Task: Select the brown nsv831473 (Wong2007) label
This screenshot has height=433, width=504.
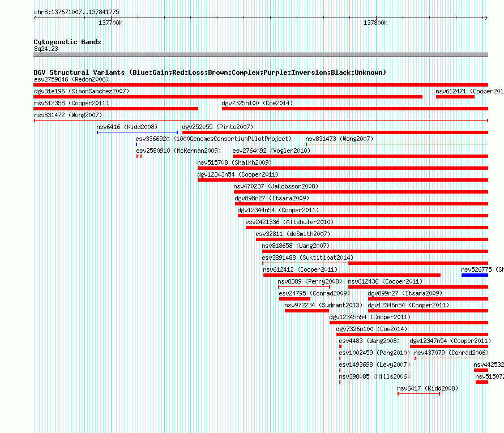Action: [x=339, y=139]
